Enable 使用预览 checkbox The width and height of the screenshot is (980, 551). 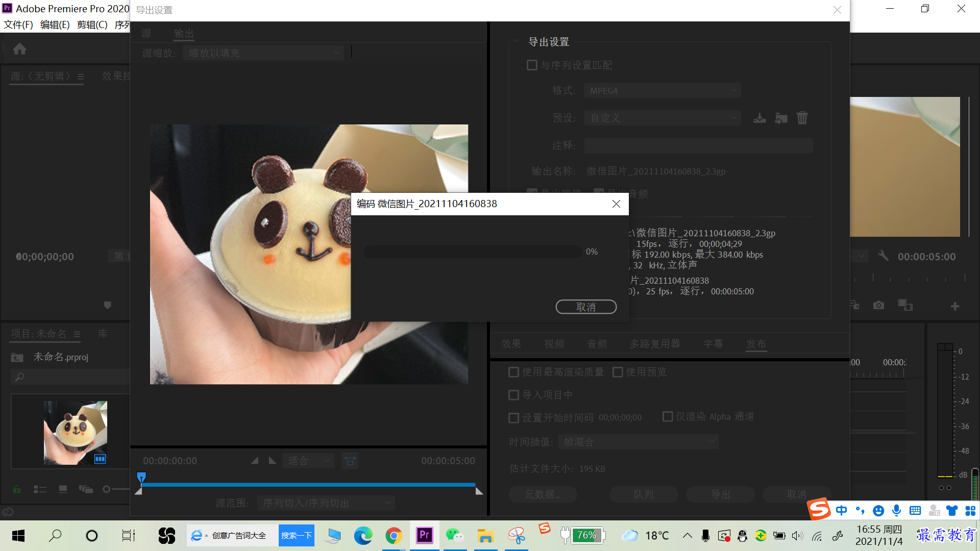(618, 372)
